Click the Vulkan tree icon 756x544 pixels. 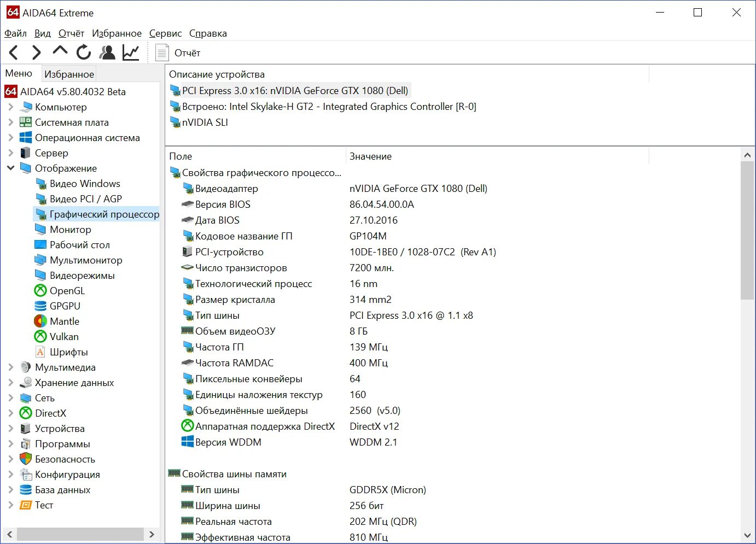40,337
